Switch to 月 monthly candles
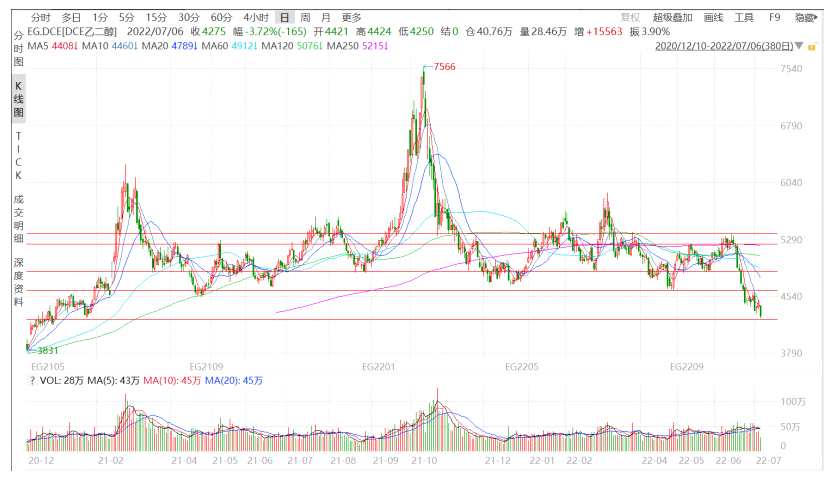This screenshot has height=482, width=834. pyautogui.click(x=325, y=18)
